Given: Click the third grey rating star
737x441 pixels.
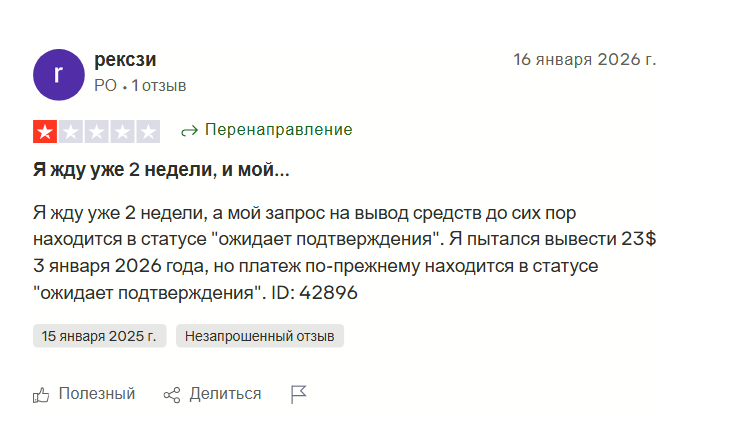Looking at the screenshot, I should click(x=97, y=131).
